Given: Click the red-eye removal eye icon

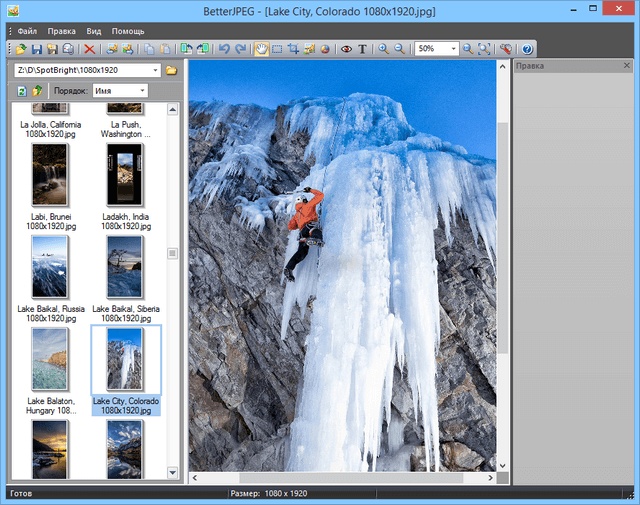Looking at the screenshot, I should pos(346,48).
